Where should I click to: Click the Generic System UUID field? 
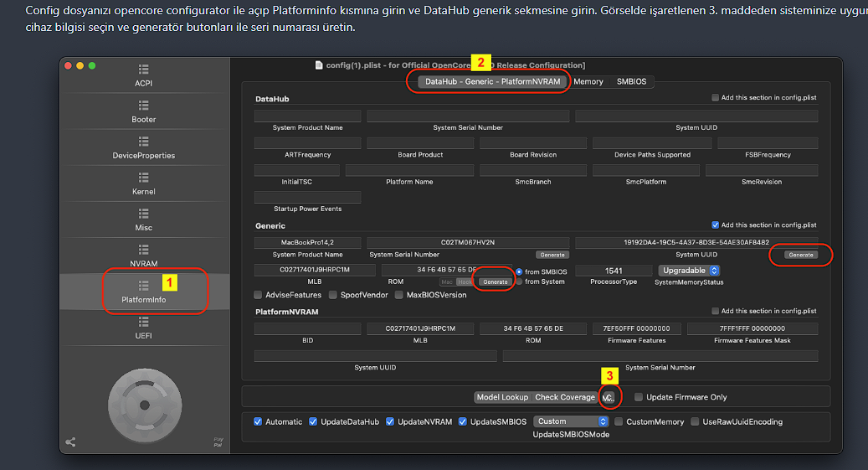click(696, 243)
